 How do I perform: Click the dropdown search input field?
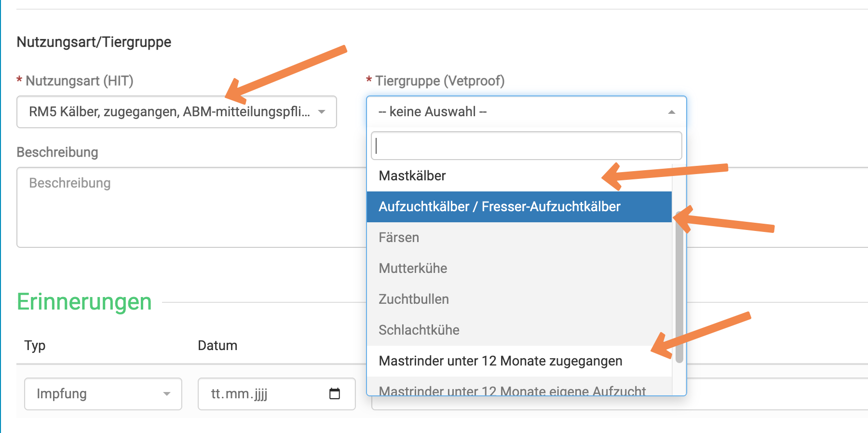click(526, 146)
